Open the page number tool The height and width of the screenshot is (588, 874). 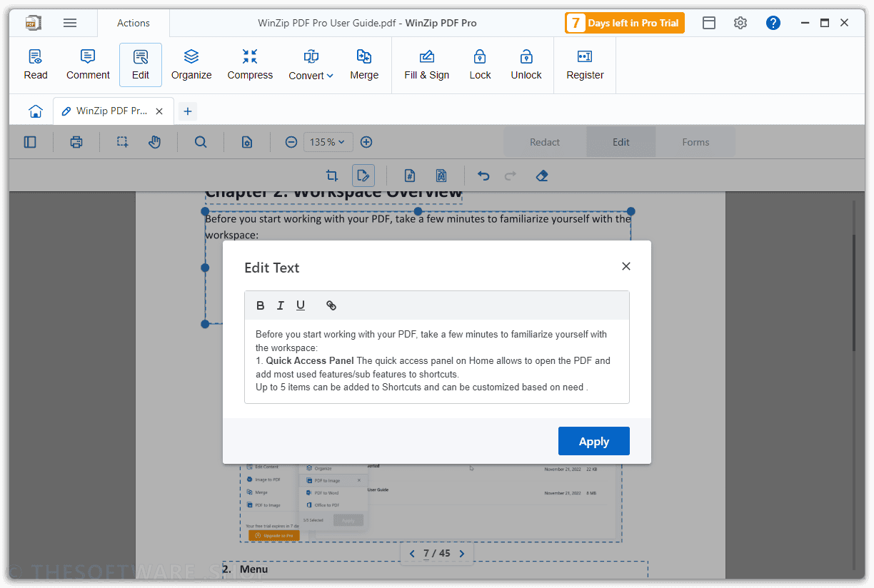point(410,176)
